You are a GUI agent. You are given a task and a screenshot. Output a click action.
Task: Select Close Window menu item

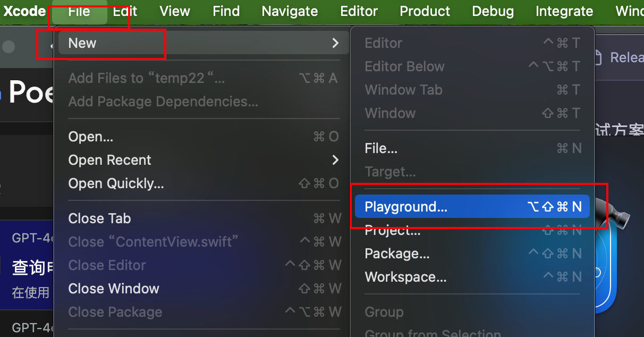coord(204,289)
